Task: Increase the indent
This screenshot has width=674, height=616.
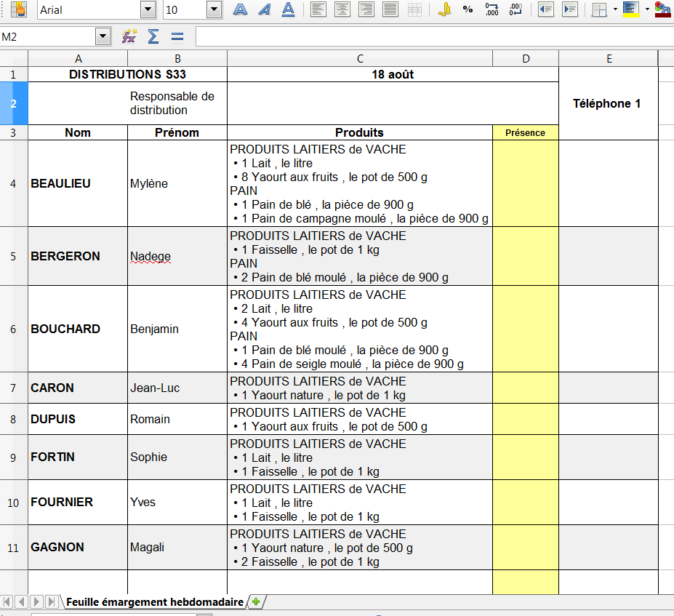Action: 570,9
